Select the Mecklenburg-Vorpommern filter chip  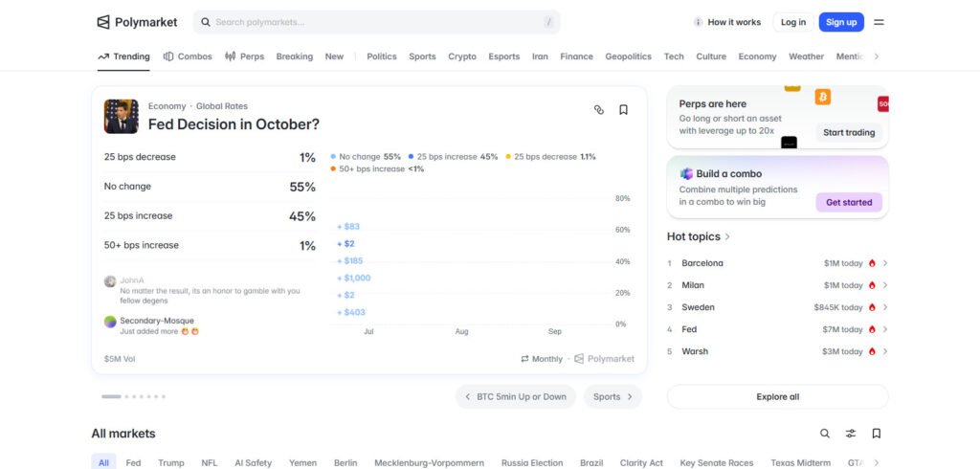[429, 462]
